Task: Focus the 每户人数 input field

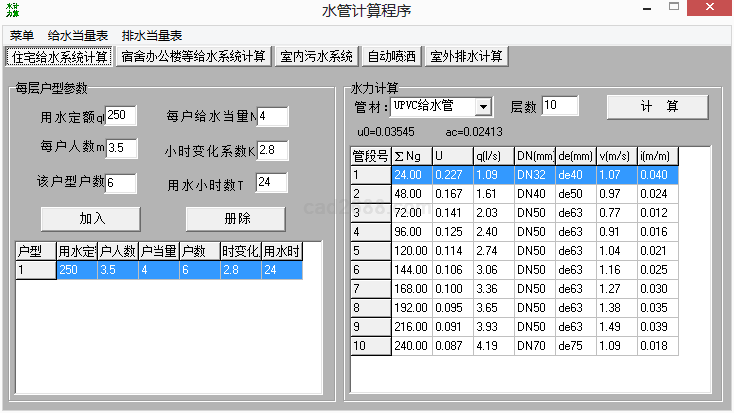Action: (x=122, y=148)
